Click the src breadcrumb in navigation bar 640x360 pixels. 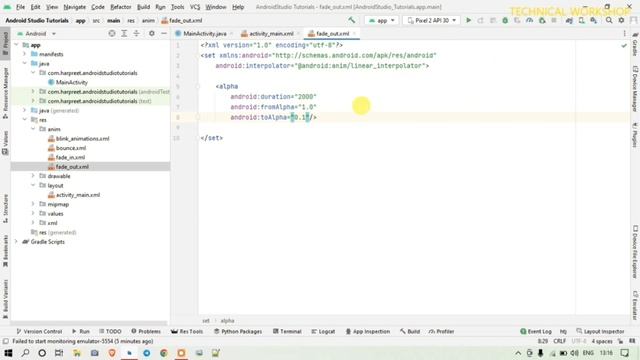pos(96,20)
